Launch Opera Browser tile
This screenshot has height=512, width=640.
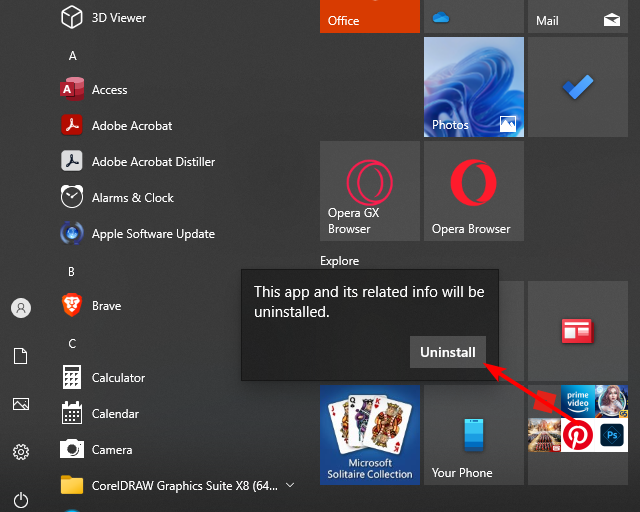pyautogui.click(x=474, y=191)
